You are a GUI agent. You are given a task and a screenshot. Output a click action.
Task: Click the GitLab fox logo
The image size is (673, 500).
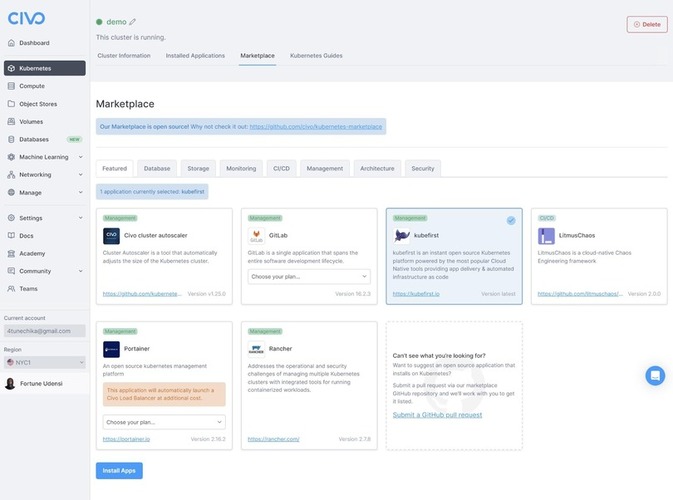(256, 236)
